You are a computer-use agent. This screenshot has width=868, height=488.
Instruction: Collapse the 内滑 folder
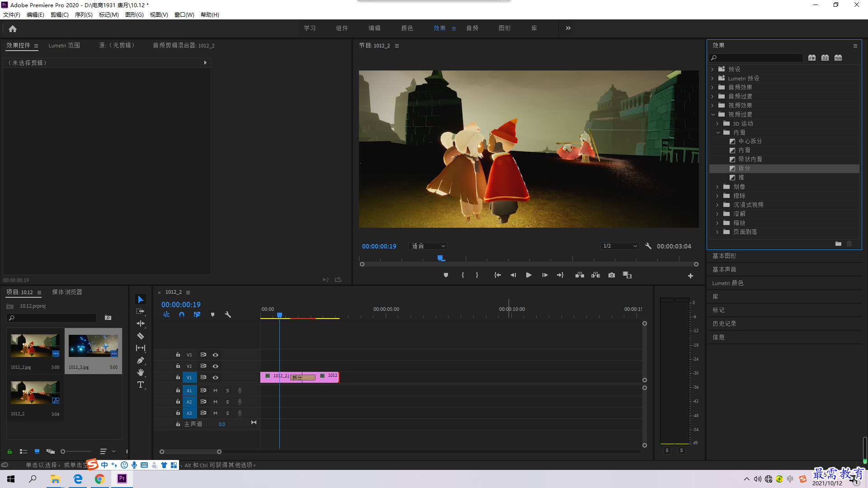tap(718, 133)
